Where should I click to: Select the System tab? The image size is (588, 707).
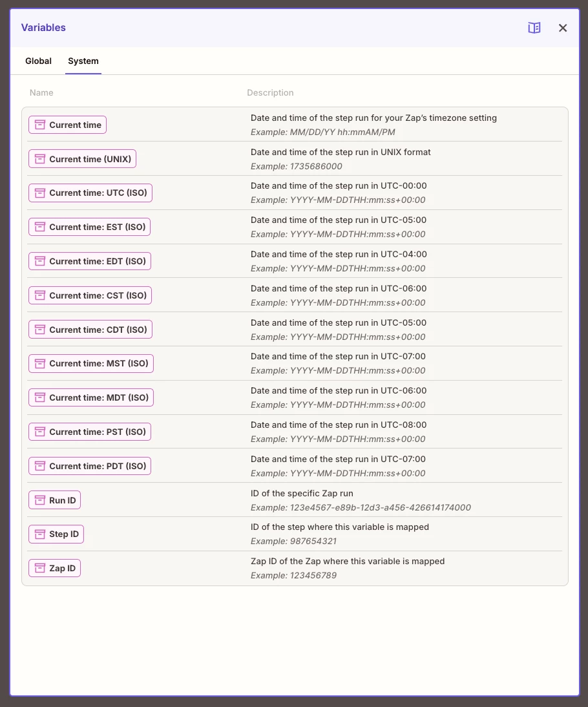[83, 61]
